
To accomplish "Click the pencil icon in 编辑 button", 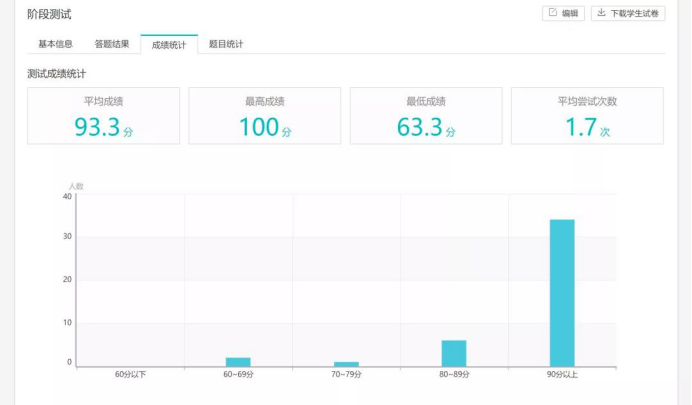I will point(553,12).
